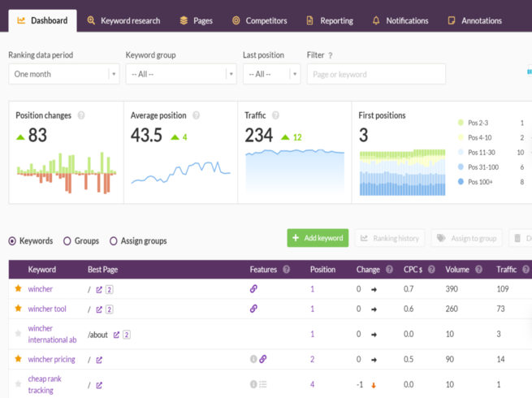Star the cheap rank tracking keyword

tap(19, 383)
